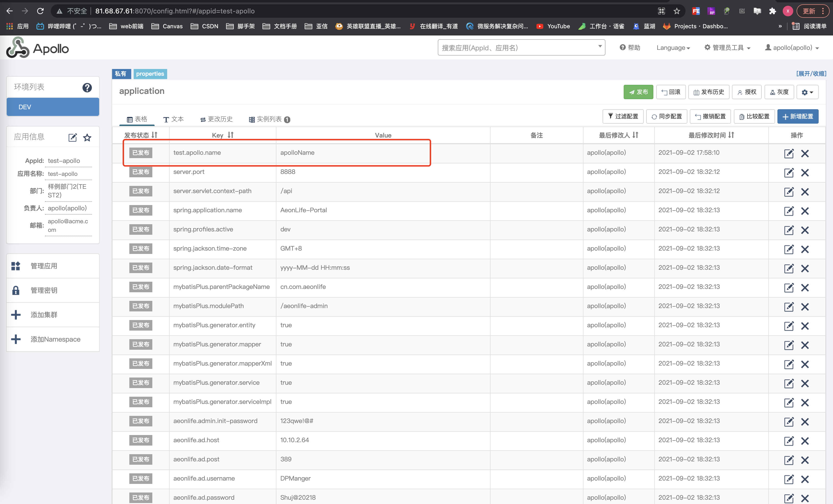The width and height of the screenshot is (833, 504).
Task: Expand the search application combo box
Action: click(521, 48)
